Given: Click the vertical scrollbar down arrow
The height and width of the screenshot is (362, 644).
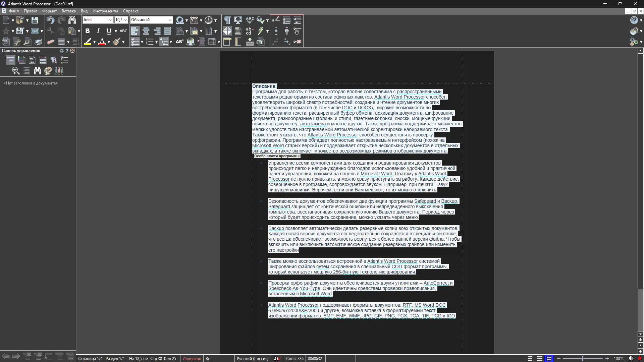Looking at the screenshot, I should [x=640, y=334].
